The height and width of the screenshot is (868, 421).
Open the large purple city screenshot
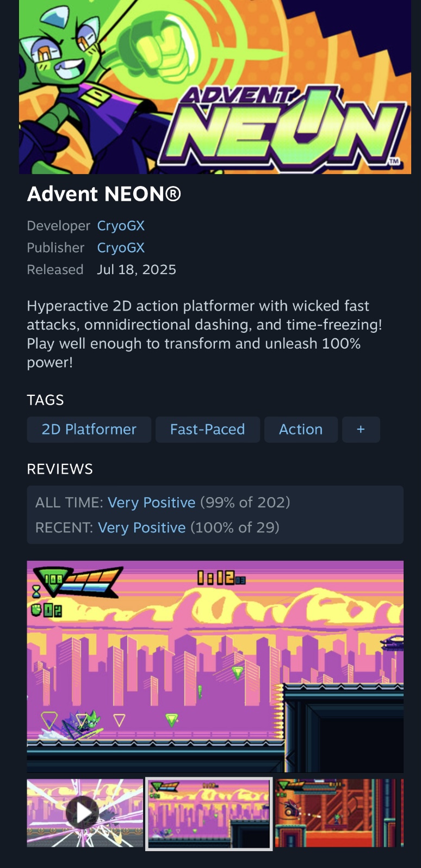click(215, 666)
